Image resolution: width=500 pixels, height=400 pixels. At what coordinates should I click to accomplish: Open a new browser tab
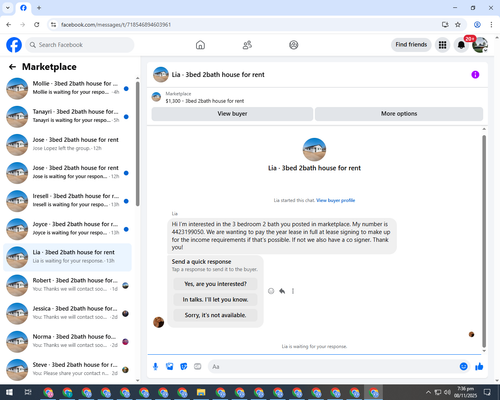coord(39,8)
